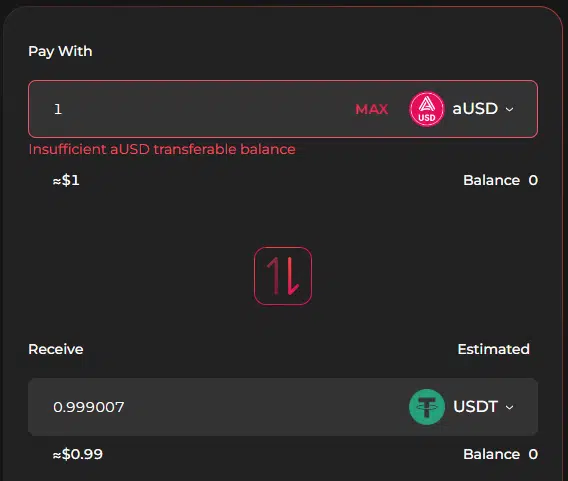Click the Balance label under Pay With

[492, 180]
